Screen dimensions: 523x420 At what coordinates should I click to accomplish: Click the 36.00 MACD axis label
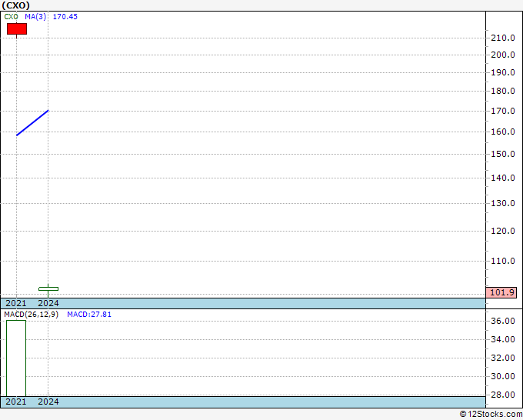pos(503,321)
